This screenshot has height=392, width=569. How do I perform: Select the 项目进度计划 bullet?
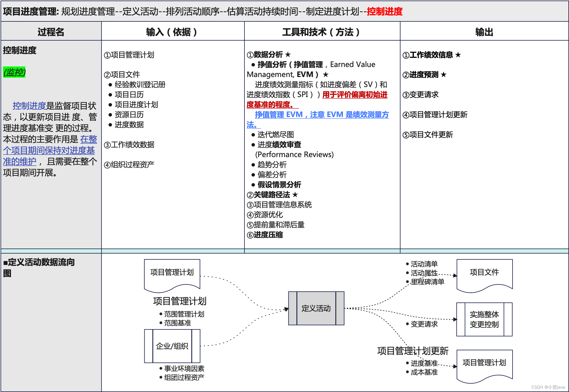pos(133,105)
